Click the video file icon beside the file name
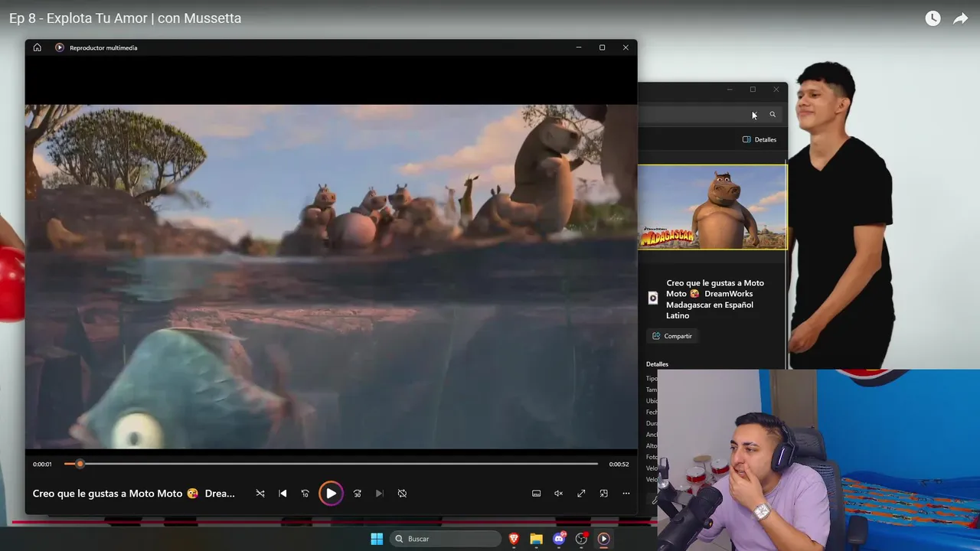980x551 pixels. point(653,298)
